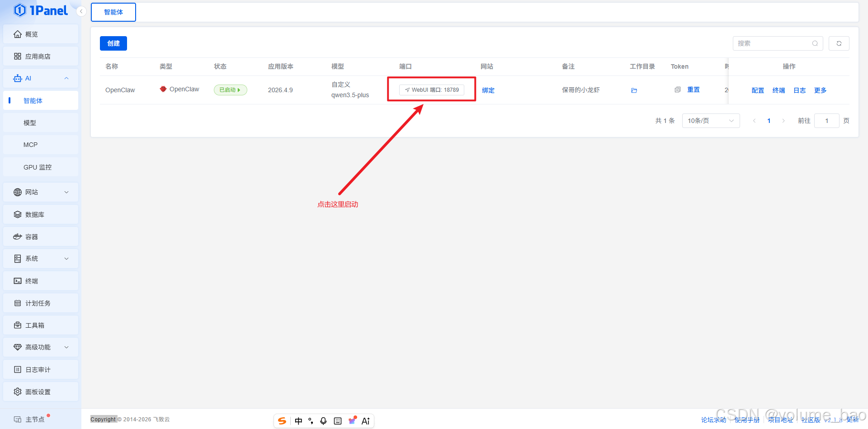This screenshot has width=868, height=429.
Task: Collapse the sidebar with the arrow button
Action: [x=81, y=11]
